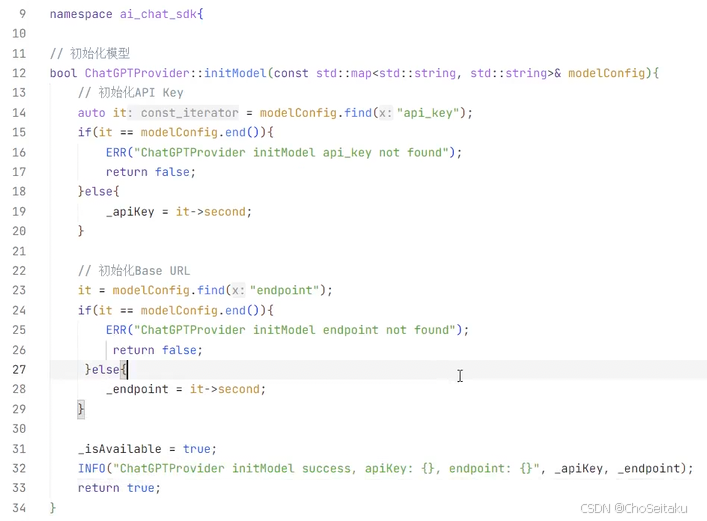Click the std::map type on line 12
This screenshot has height=521, width=707.
(x=344, y=73)
